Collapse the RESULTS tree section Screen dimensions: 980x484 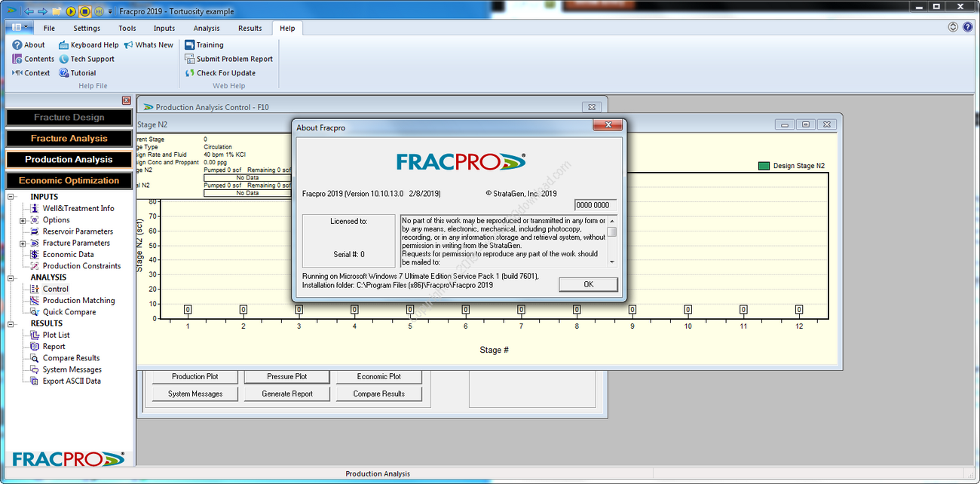tap(11, 323)
